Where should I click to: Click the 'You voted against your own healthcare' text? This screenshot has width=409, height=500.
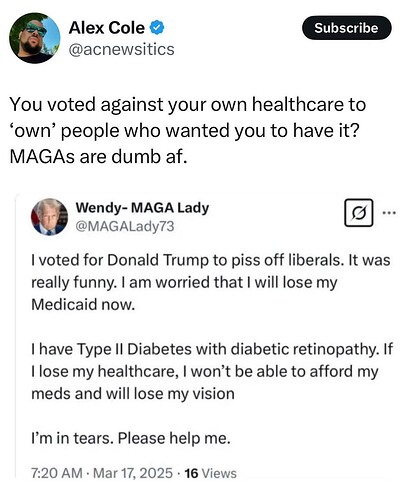[188, 104]
